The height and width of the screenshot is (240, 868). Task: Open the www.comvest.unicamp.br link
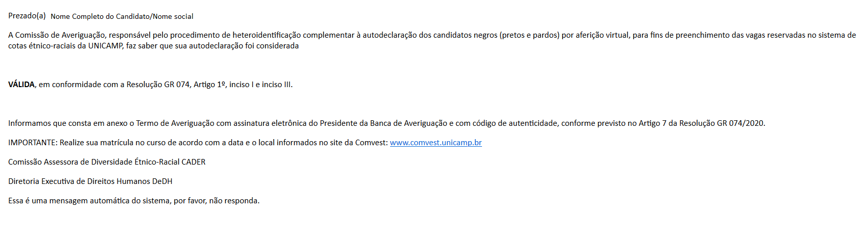click(x=436, y=143)
